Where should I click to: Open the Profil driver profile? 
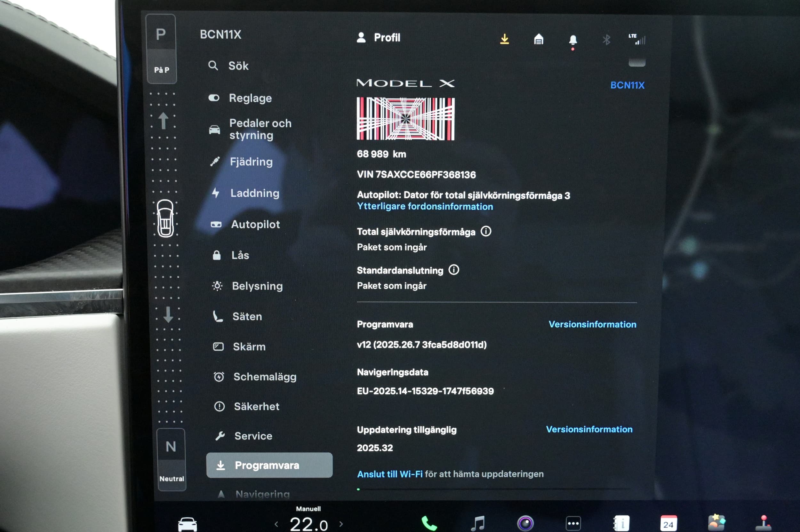379,37
